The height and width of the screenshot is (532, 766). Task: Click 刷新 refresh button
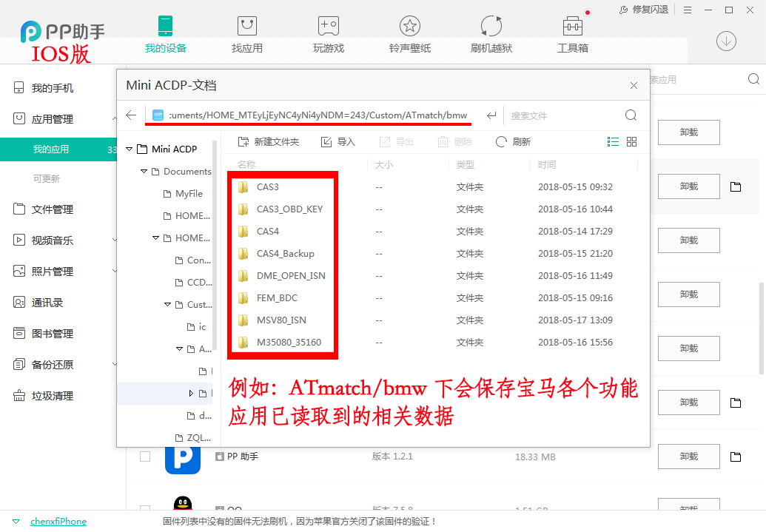[513, 141]
